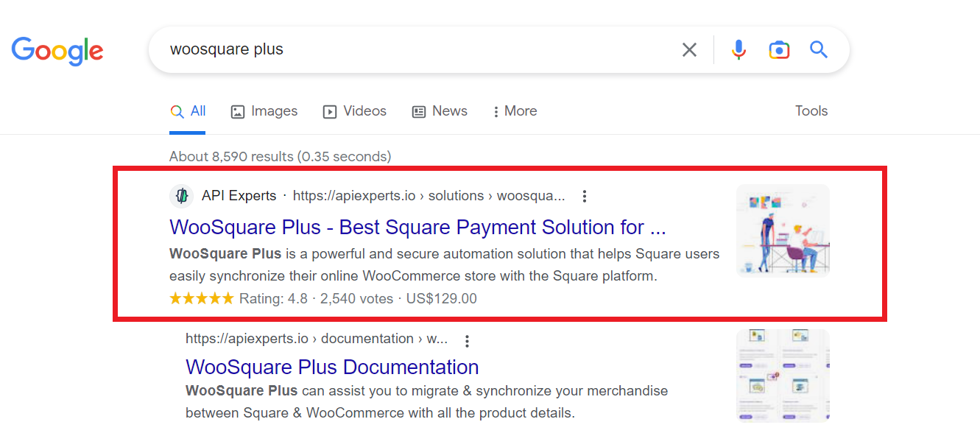980x447 pixels.
Task: Click the apiexperts.io solutions URL breadcrumb
Action: pos(429,196)
